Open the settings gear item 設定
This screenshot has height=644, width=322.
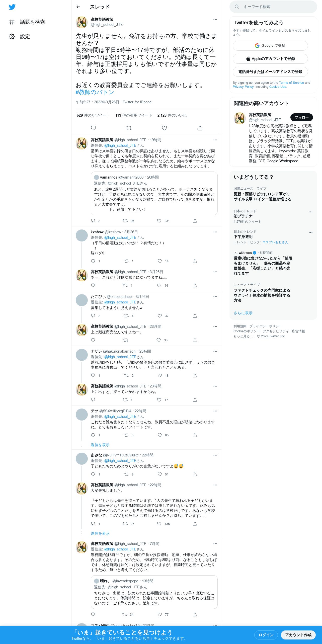point(20,36)
